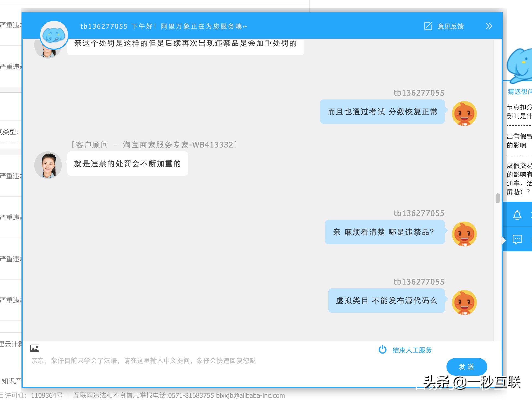The image size is (532, 400).
Task: Click the 发送 send button
Action: pyautogui.click(x=466, y=367)
